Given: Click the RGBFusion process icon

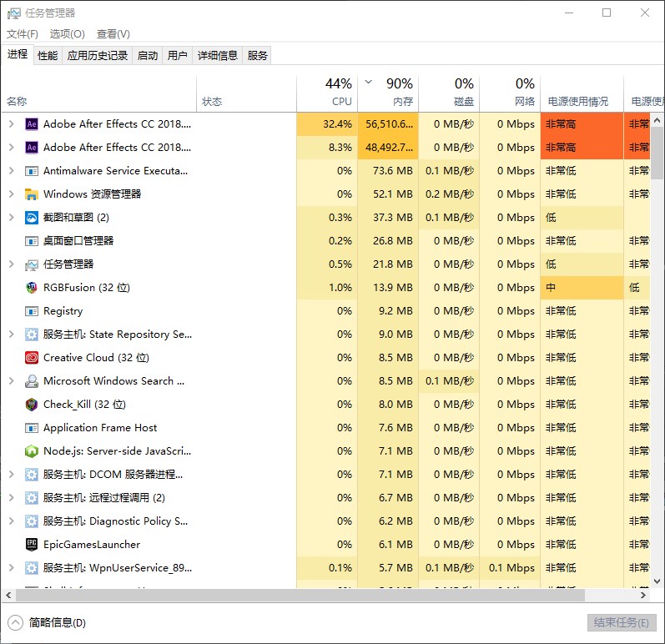Looking at the screenshot, I should pyautogui.click(x=32, y=288).
